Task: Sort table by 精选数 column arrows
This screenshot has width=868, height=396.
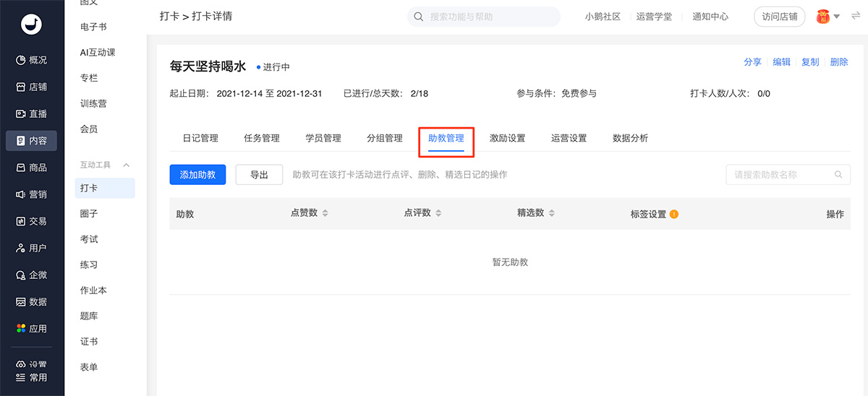Action: pyautogui.click(x=552, y=213)
